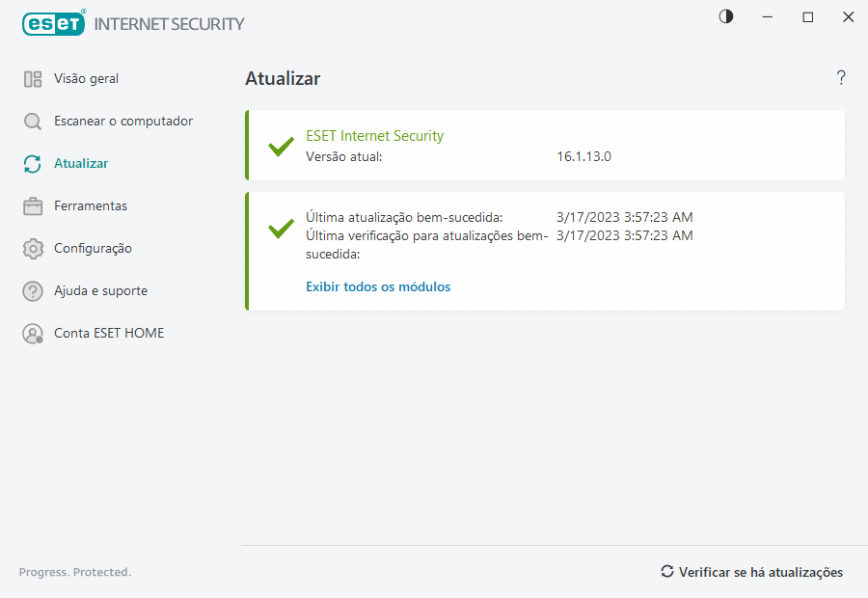The image size is (868, 598).
Task: Close the ESET Internet Security window
Action: pos(848,16)
